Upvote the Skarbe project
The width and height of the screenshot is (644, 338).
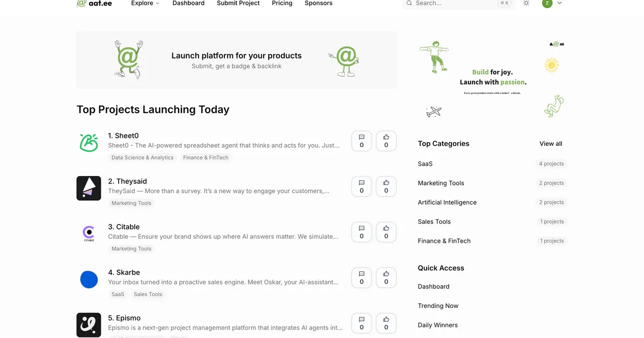tap(386, 278)
